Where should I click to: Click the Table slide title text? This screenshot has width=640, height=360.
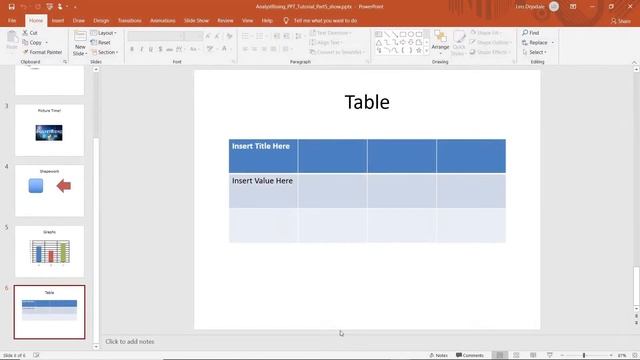point(367,102)
